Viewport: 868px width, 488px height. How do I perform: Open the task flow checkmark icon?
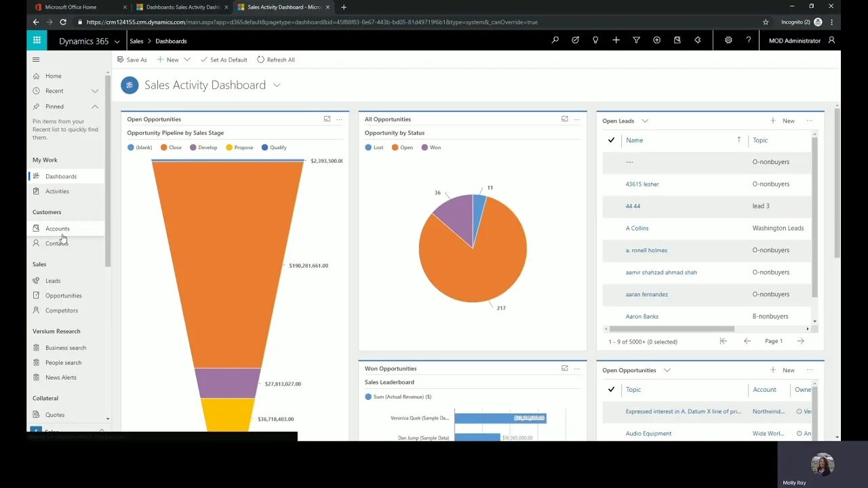pyautogui.click(x=575, y=41)
